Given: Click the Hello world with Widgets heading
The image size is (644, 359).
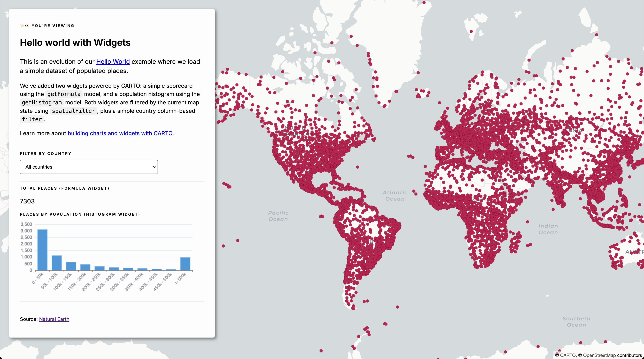Looking at the screenshot, I should click(75, 43).
